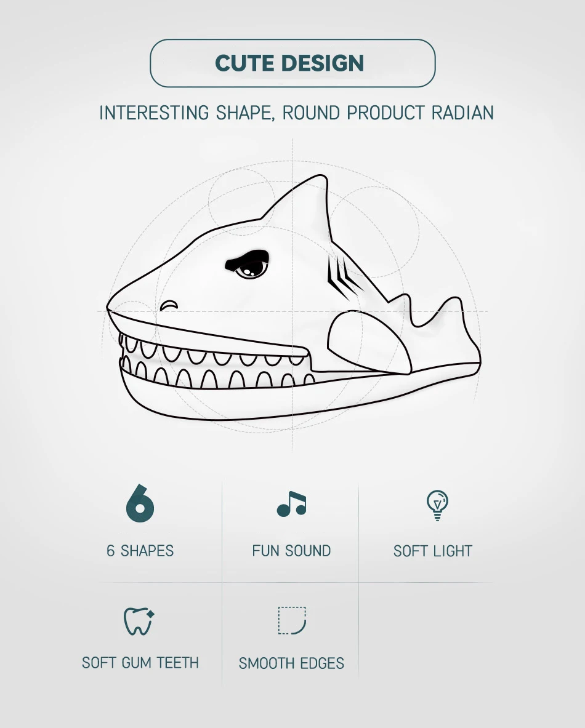Click the shark's pectoral side fin
The height and width of the screenshot is (728, 585).
pyautogui.click(x=368, y=342)
